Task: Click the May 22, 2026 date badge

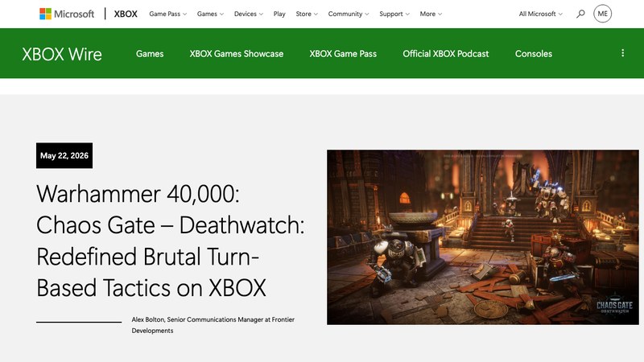Action: (x=64, y=155)
